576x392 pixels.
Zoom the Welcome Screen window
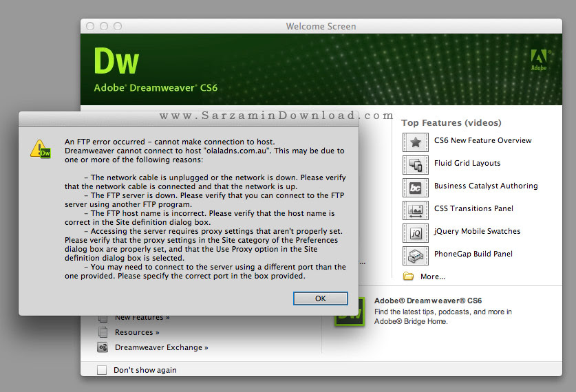[118, 26]
